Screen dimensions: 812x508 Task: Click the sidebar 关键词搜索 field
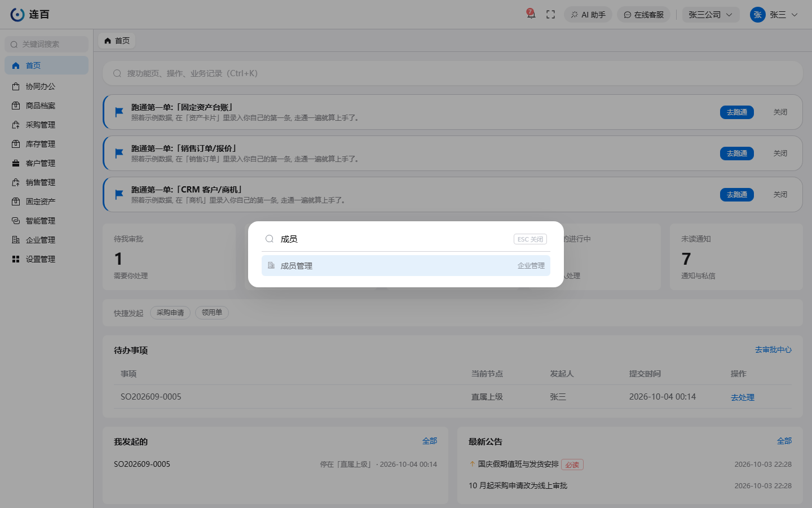[46, 44]
